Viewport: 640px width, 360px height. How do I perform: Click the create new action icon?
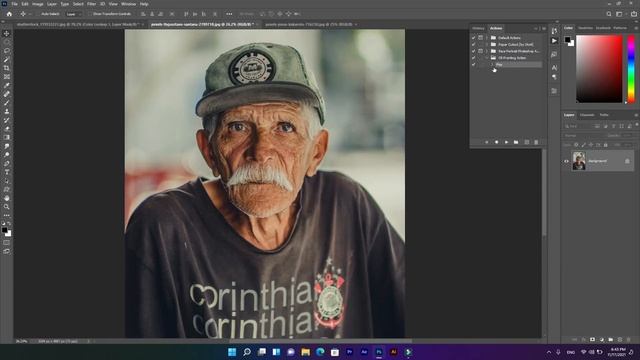527,142
